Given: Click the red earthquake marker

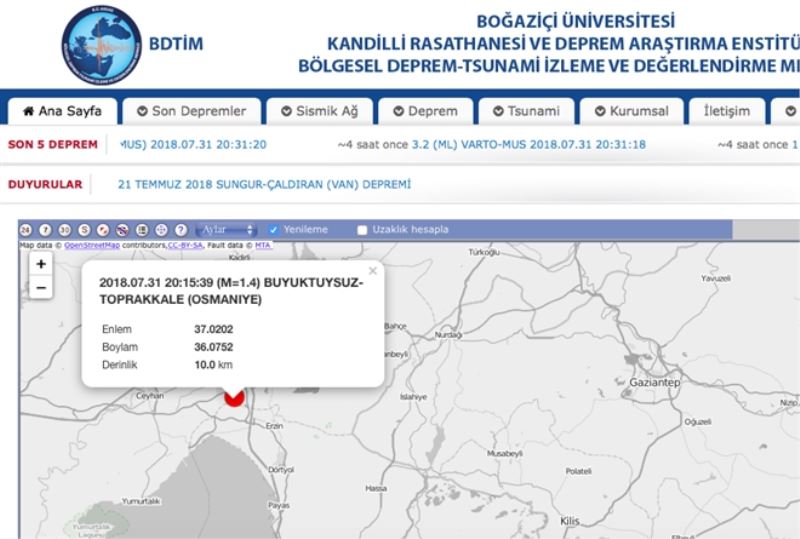Looking at the screenshot, I should point(235,397).
